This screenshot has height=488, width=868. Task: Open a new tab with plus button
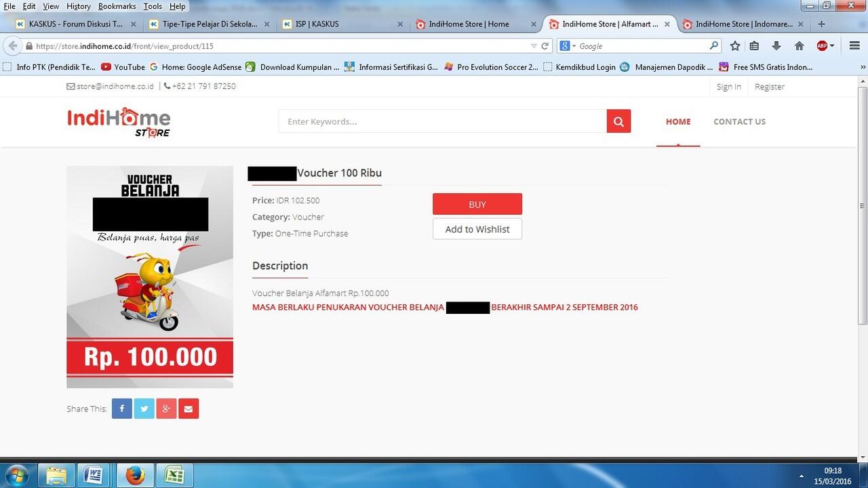point(821,24)
